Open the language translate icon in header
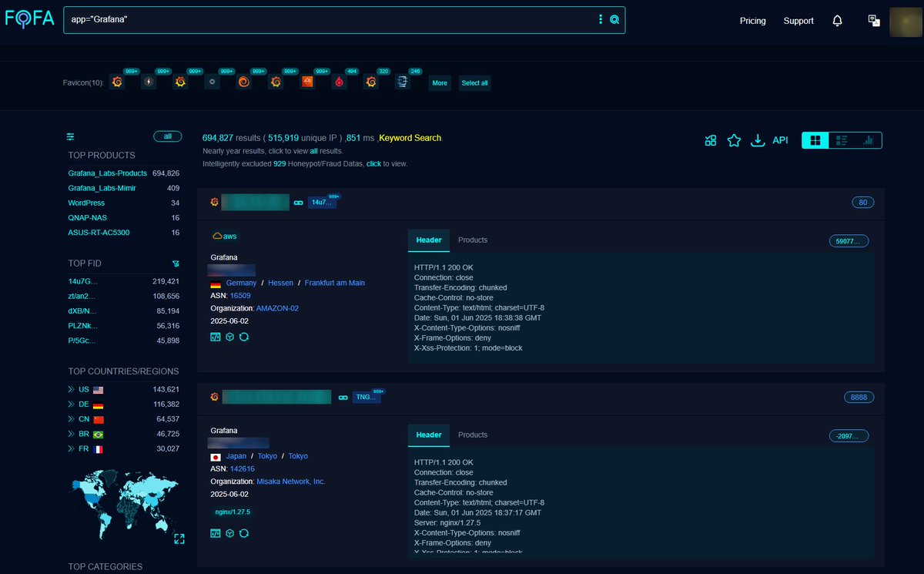 (x=874, y=21)
